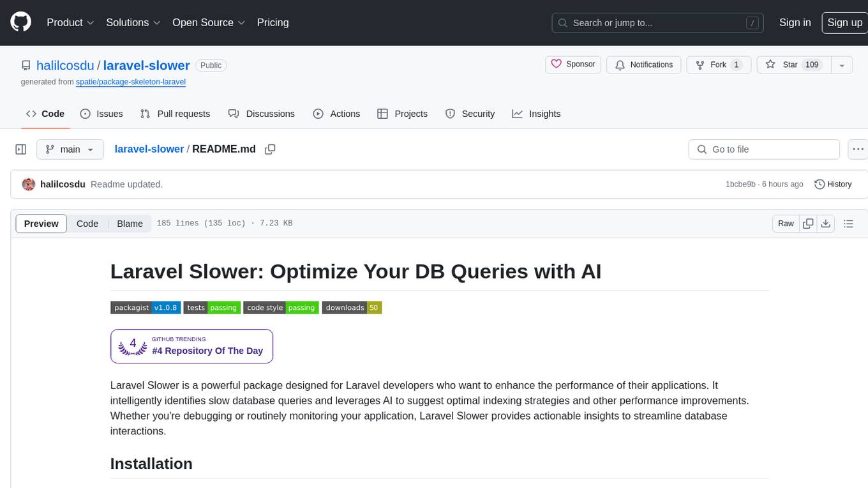
Task: View the file History
Action: [834, 184]
